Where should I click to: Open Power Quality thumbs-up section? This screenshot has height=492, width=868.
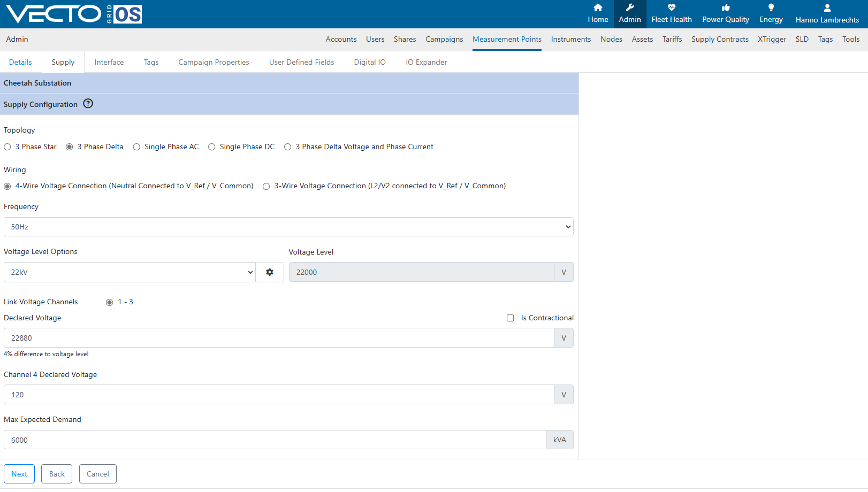coord(726,14)
